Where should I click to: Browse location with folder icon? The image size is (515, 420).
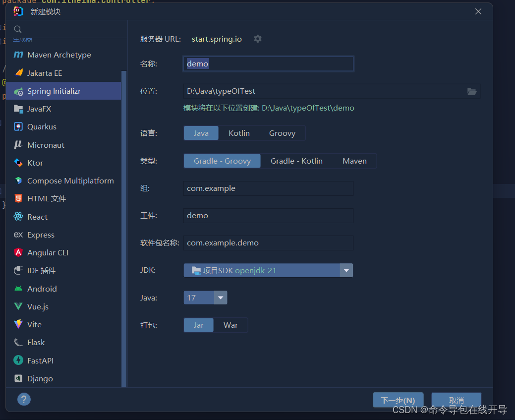click(472, 91)
